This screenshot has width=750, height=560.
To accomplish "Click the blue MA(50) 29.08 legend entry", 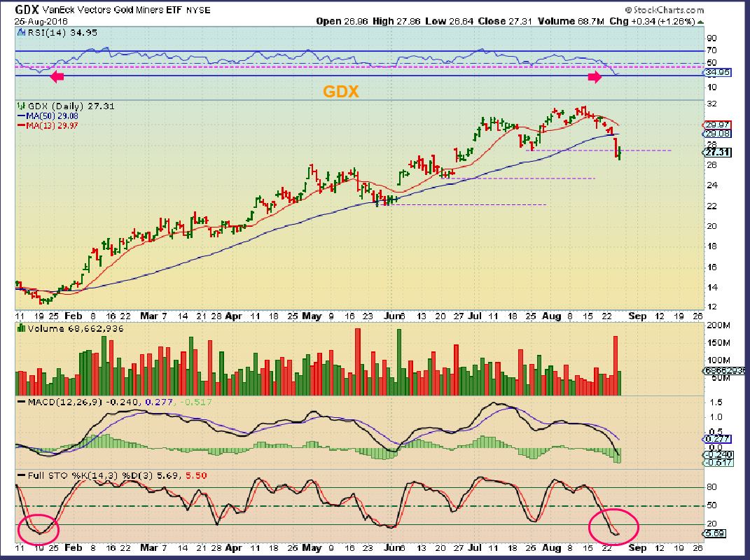I will click(48, 115).
